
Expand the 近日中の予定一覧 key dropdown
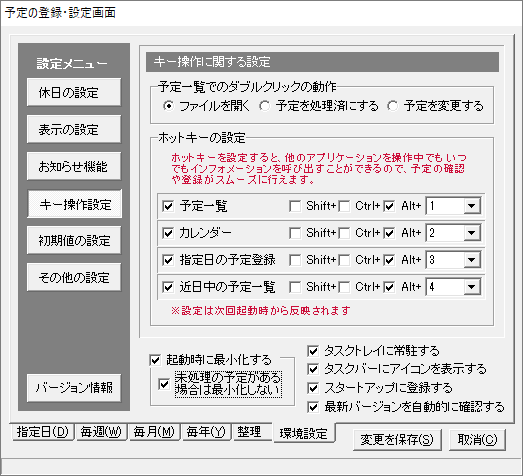click(x=472, y=287)
